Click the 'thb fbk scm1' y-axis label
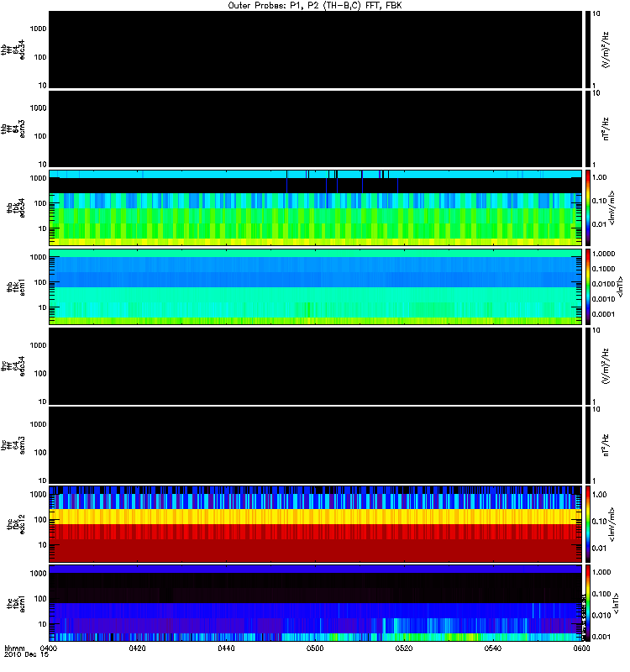Image resolution: width=630 pixels, height=672 pixels. click(x=16, y=286)
